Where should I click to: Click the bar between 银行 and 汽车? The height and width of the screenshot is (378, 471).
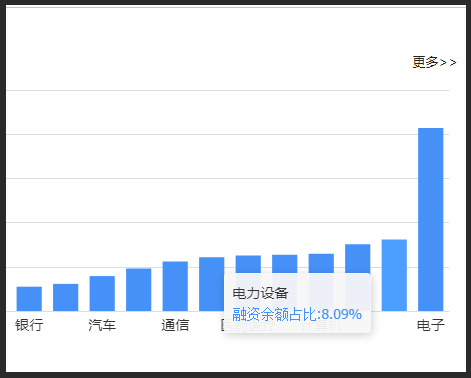coord(66,297)
